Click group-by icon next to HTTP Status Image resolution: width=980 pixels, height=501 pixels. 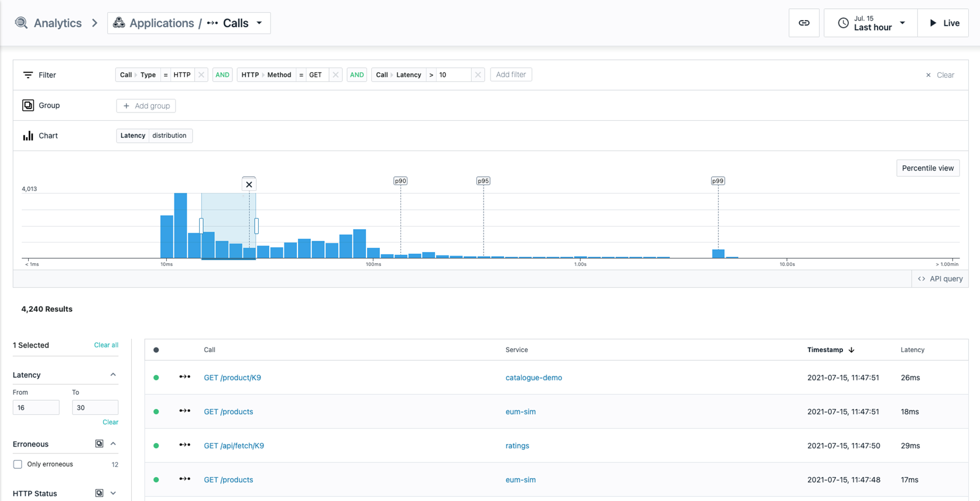click(100, 493)
